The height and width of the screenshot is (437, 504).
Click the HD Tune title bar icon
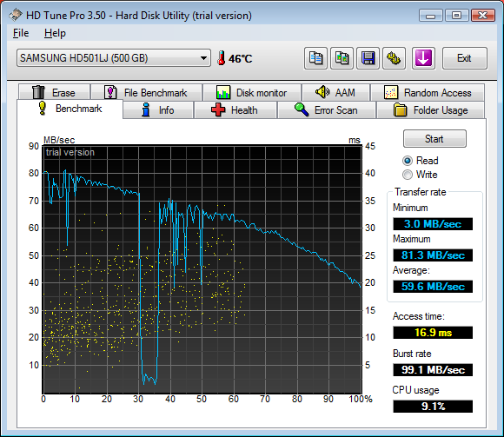[16, 15]
